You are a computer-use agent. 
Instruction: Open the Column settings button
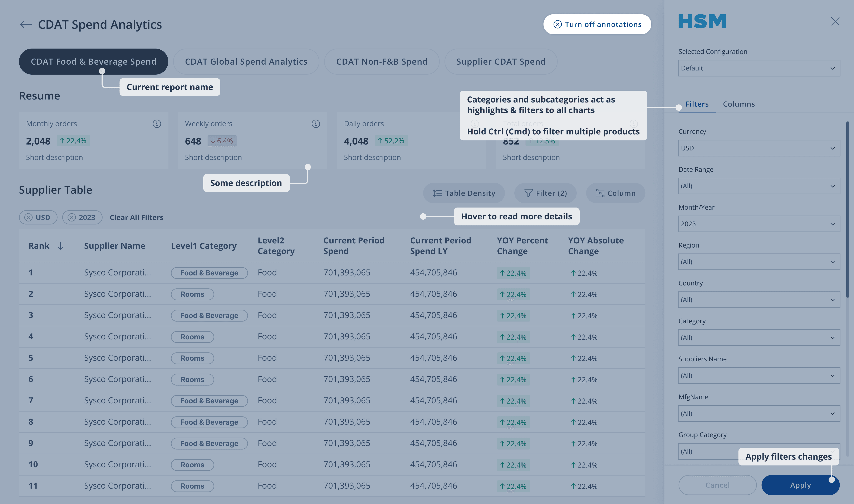(615, 193)
